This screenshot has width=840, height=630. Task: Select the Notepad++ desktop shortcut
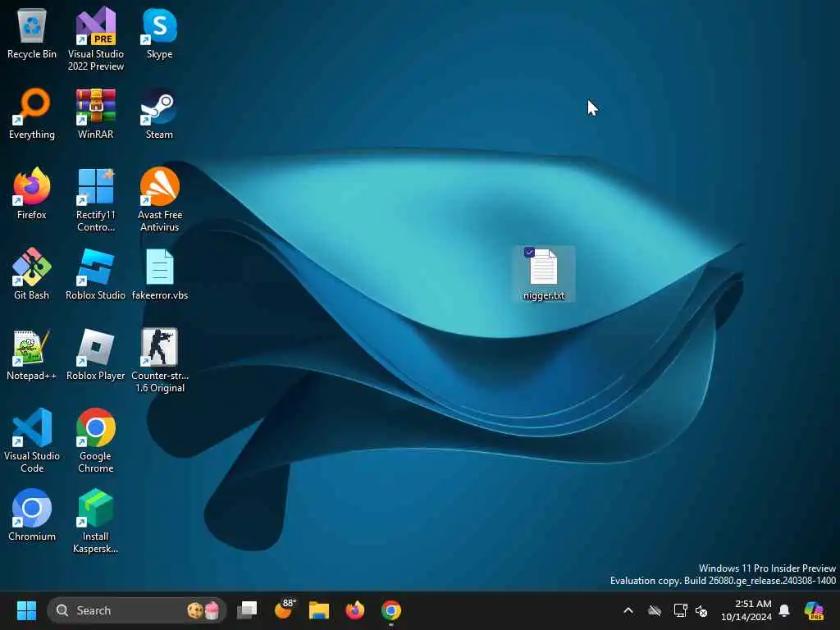pyautogui.click(x=32, y=355)
